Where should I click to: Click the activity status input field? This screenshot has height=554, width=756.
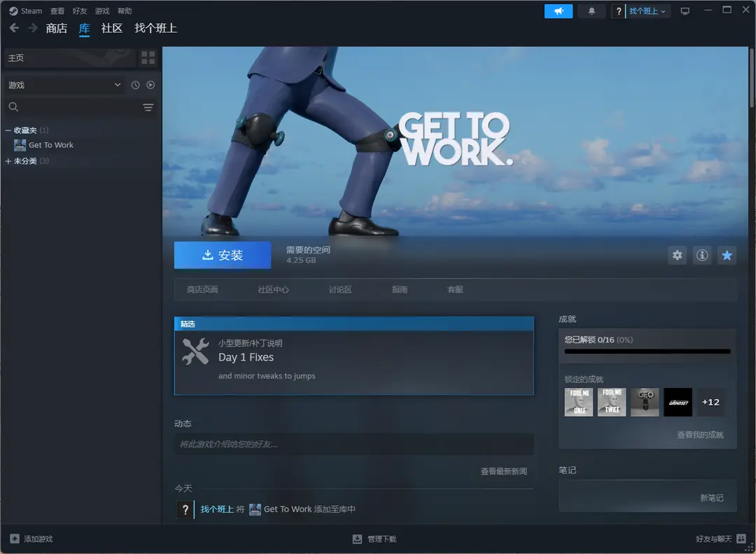click(354, 444)
